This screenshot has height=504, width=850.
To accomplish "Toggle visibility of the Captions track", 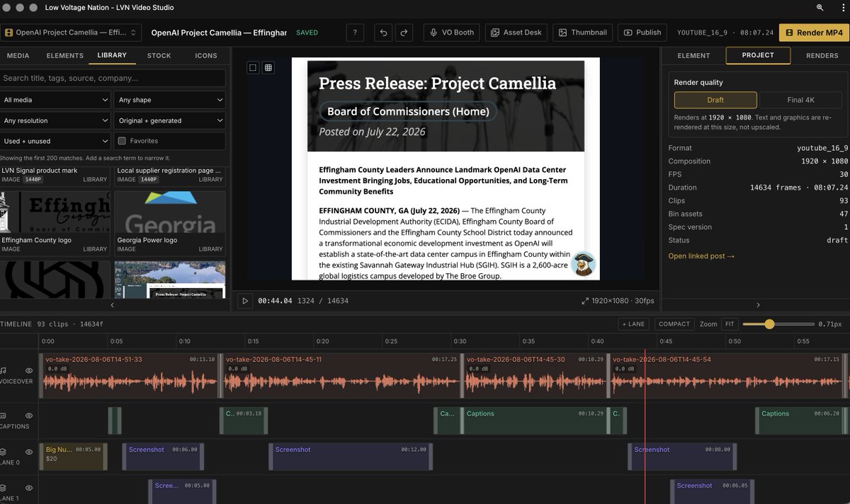I will (29, 416).
